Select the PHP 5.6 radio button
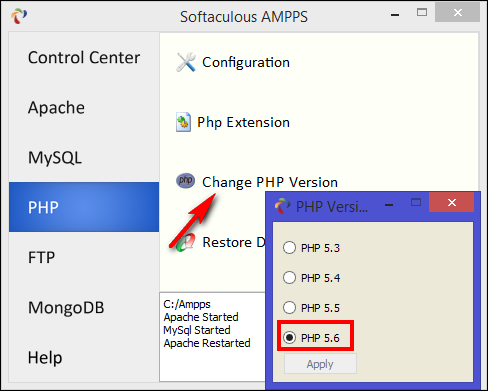This screenshot has height=391, width=488. pos(289,337)
